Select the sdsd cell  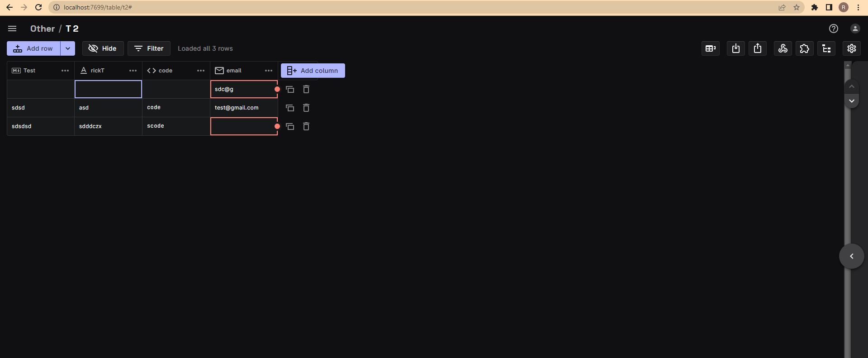coord(41,108)
